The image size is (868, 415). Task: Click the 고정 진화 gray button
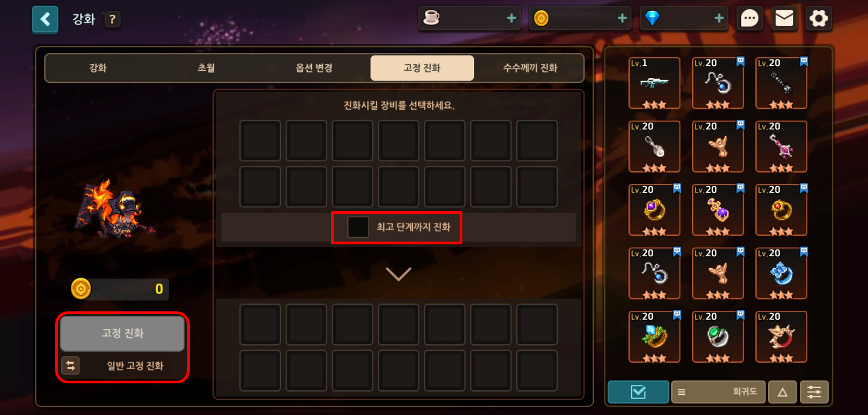[x=122, y=333]
